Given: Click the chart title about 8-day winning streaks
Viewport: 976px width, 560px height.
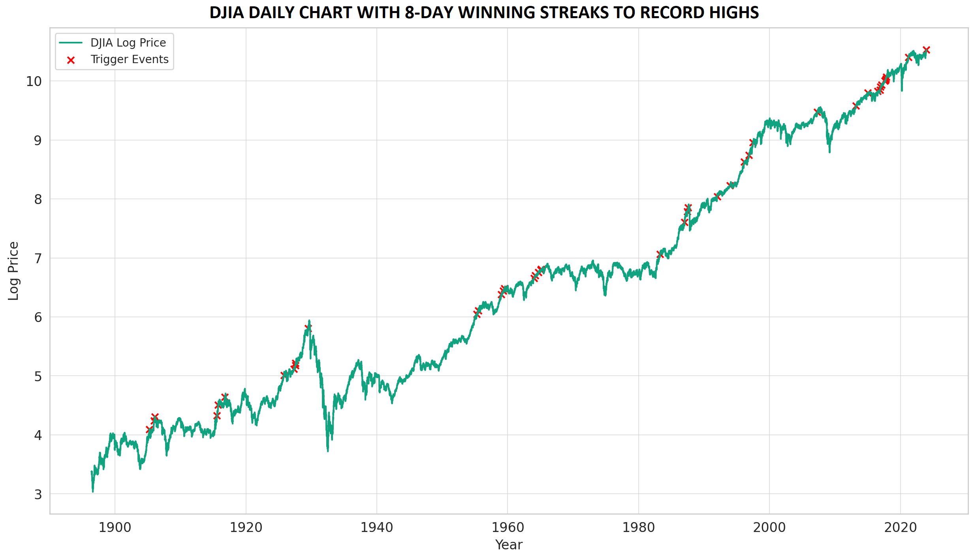Looking at the screenshot, I should pos(484,13).
